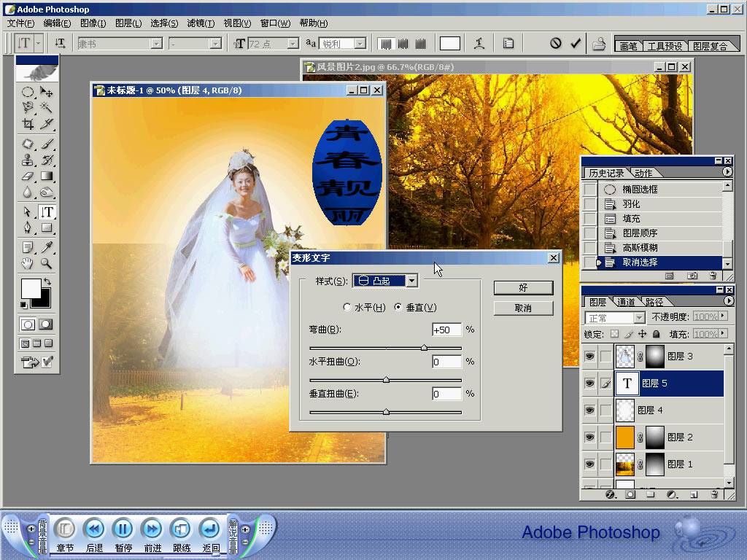Image resolution: width=747 pixels, height=560 pixels.
Task: Click the Hand tool icon
Action: [x=27, y=263]
